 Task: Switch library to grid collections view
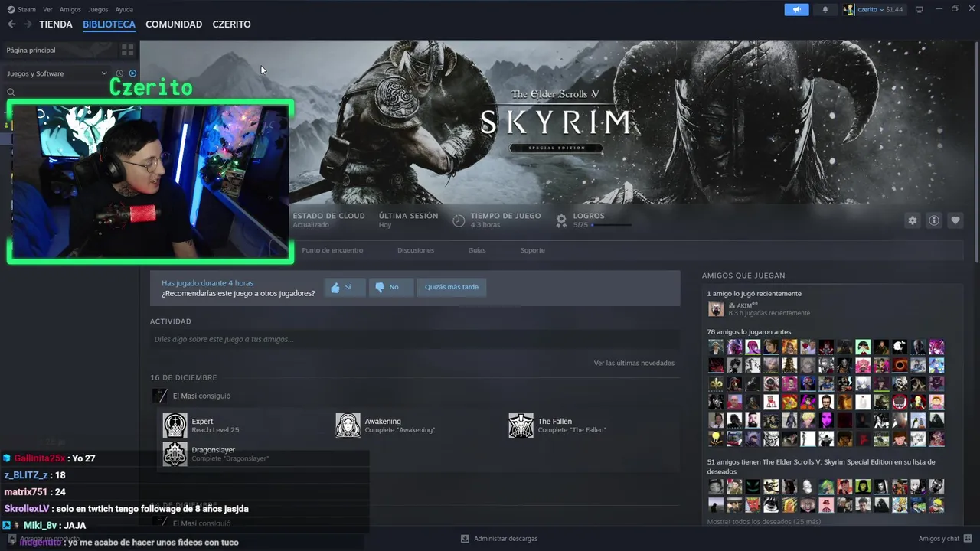[127, 50]
